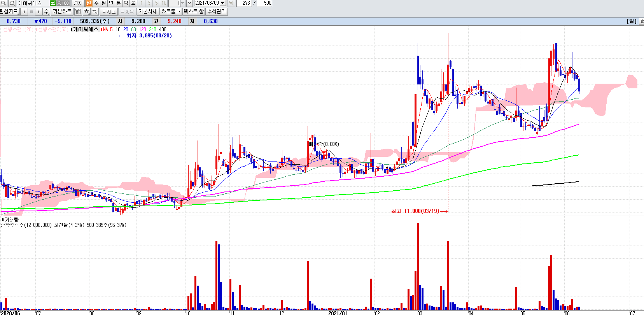Select the MA 5 red legend
Image resolution: width=644 pixels, height=316 pixels.
pyautogui.click(x=107, y=29)
